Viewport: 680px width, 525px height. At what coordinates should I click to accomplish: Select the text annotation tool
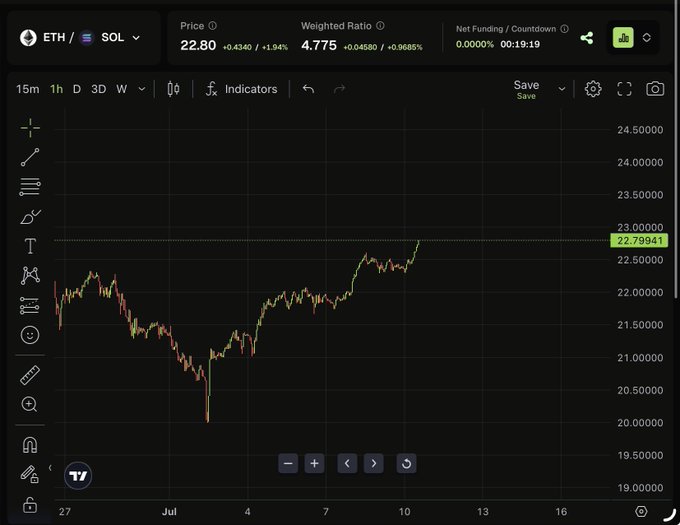coord(30,246)
